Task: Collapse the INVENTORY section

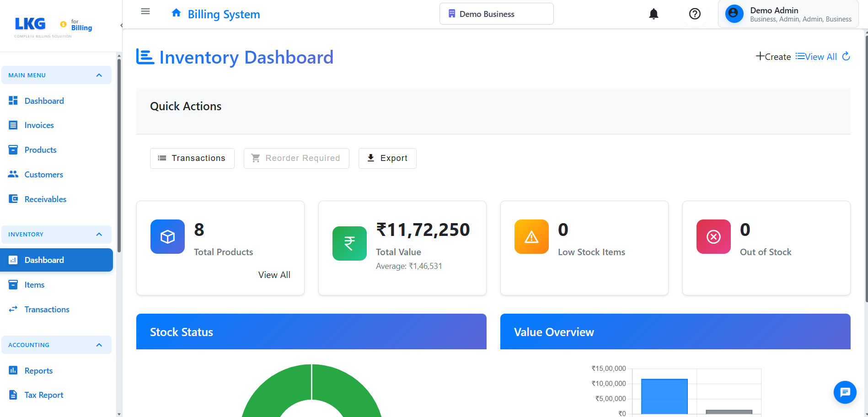Action: pos(99,234)
